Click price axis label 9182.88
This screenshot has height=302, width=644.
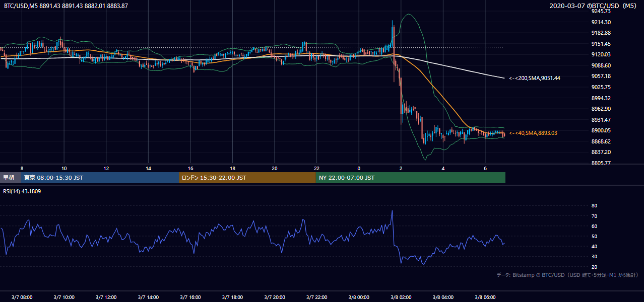click(601, 33)
